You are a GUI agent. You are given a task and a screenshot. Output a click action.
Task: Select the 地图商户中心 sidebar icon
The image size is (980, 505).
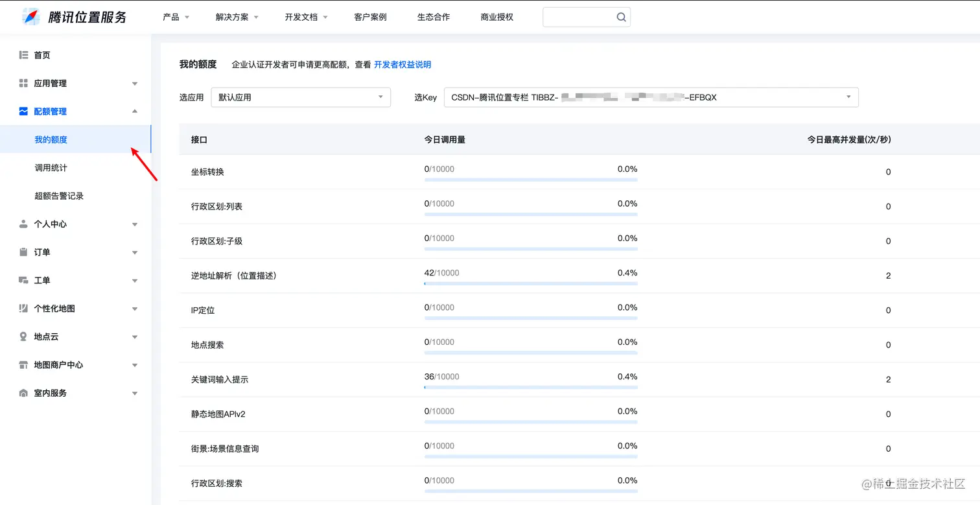pos(24,364)
